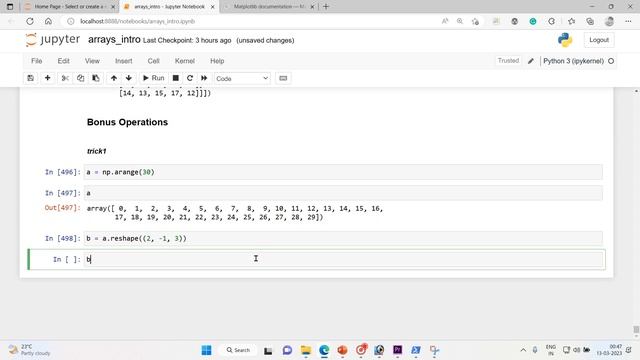Select the In [497] cell containing a
This screenshot has width=640, height=360.
pos(343,193)
